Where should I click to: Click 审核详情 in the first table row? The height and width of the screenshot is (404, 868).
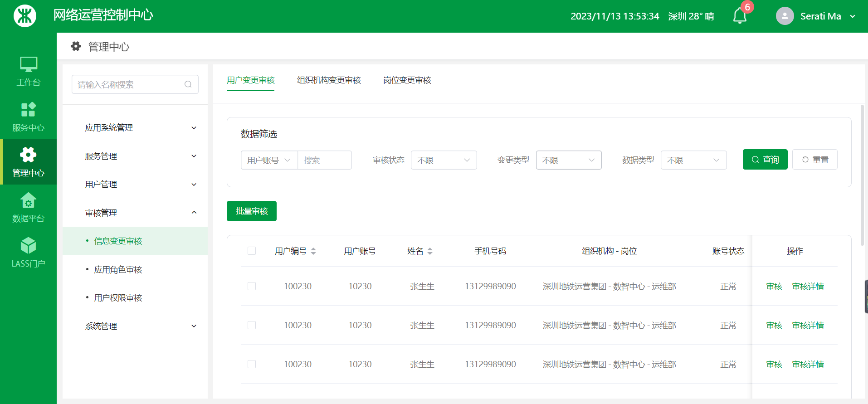click(808, 287)
